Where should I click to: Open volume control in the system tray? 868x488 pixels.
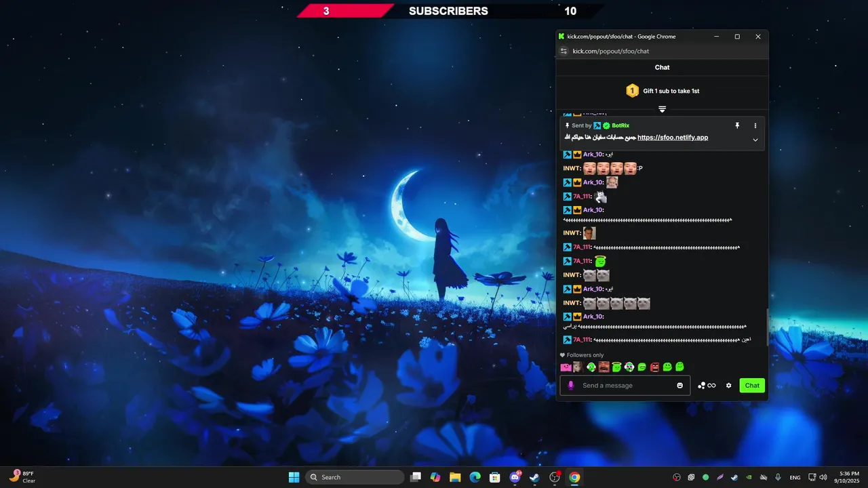[x=823, y=477]
